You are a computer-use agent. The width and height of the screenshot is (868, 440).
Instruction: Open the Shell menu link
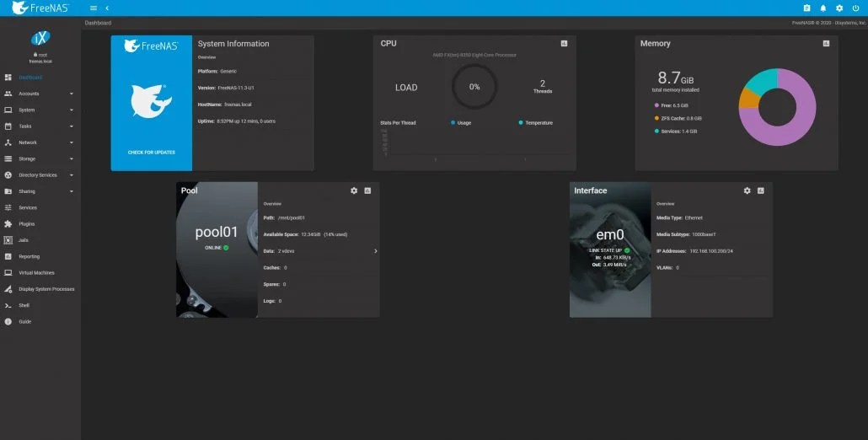tap(40, 305)
